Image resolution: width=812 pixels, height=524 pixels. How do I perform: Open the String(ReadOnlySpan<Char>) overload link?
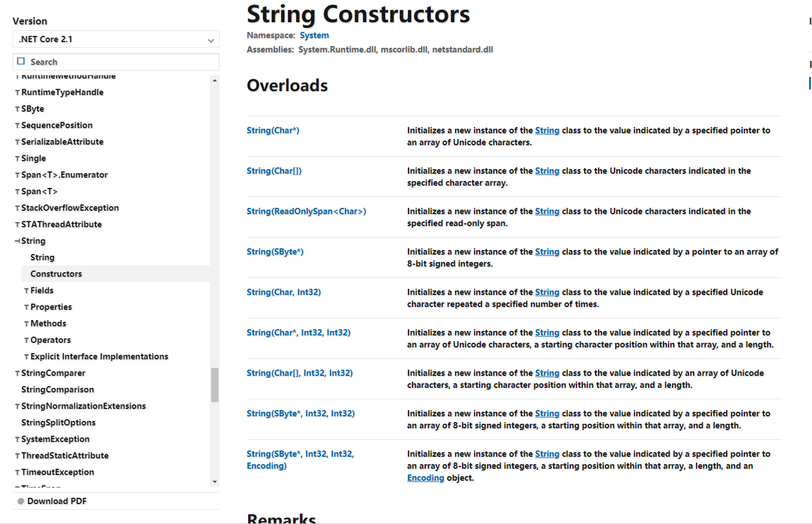306,211
